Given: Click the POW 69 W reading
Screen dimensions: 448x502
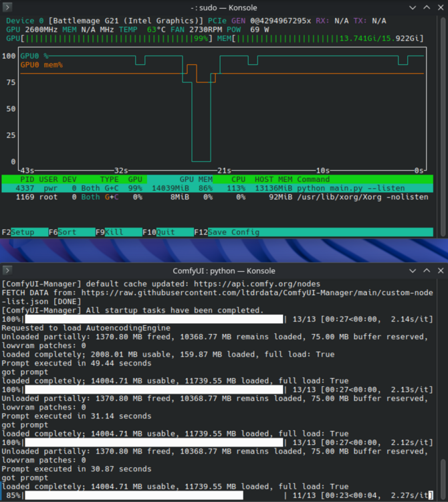Looking at the screenshot, I should coord(248,29).
